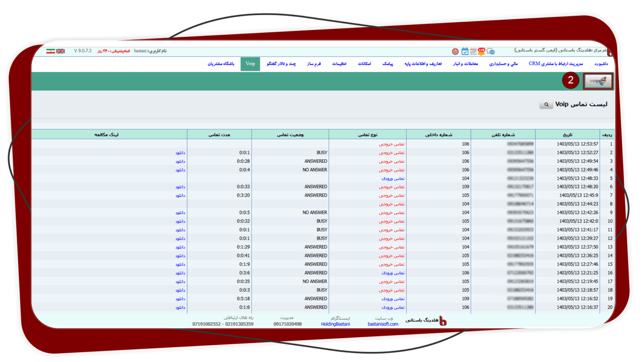Switch language via the Iran flag
644x362 pixels.
(x=50, y=51)
